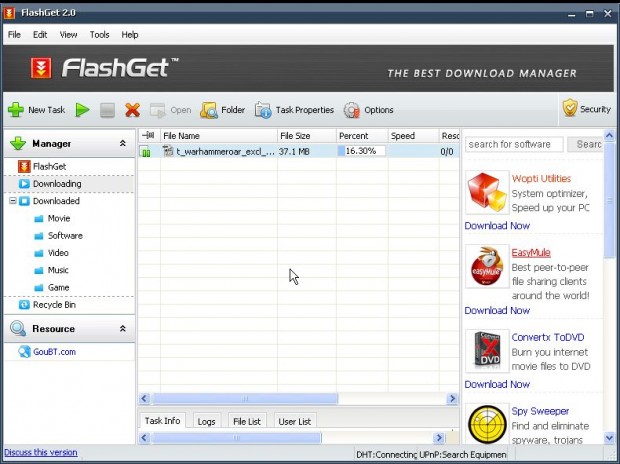Select the t_warhammeroar_excl file row
The height and width of the screenshot is (464, 620).
[x=299, y=151]
